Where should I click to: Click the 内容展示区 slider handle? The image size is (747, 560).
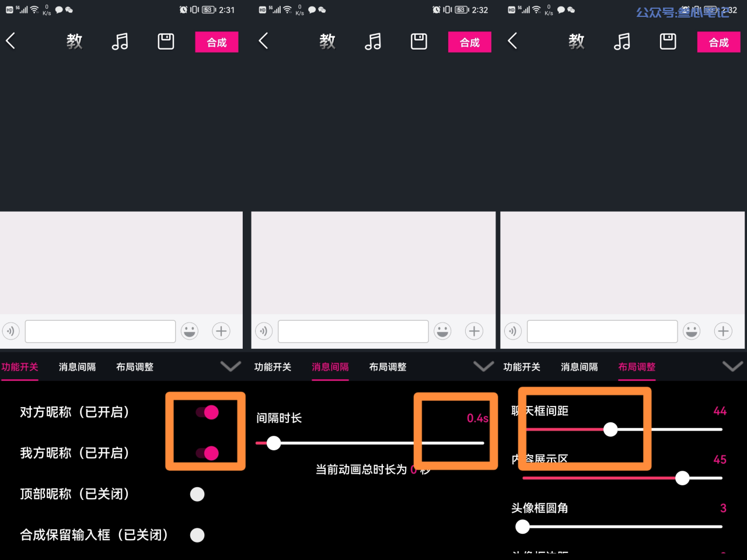point(682,478)
